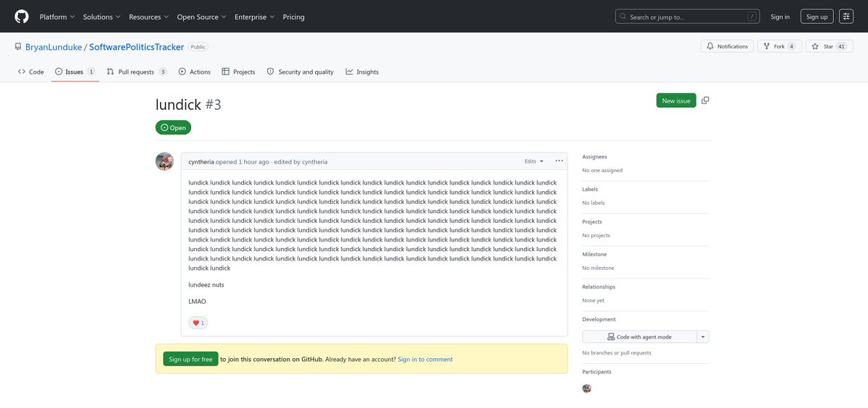Click the 'No one assigned' text
868x408 pixels.
click(602, 170)
